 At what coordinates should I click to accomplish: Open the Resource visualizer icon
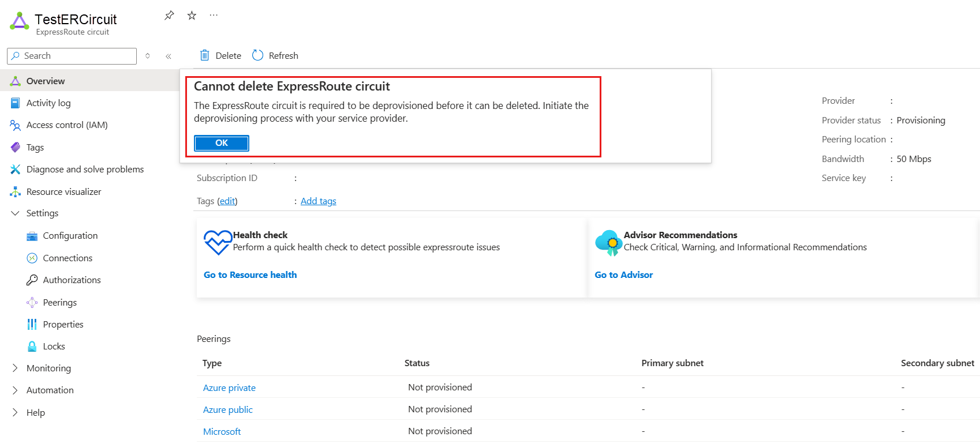click(x=15, y=191)
